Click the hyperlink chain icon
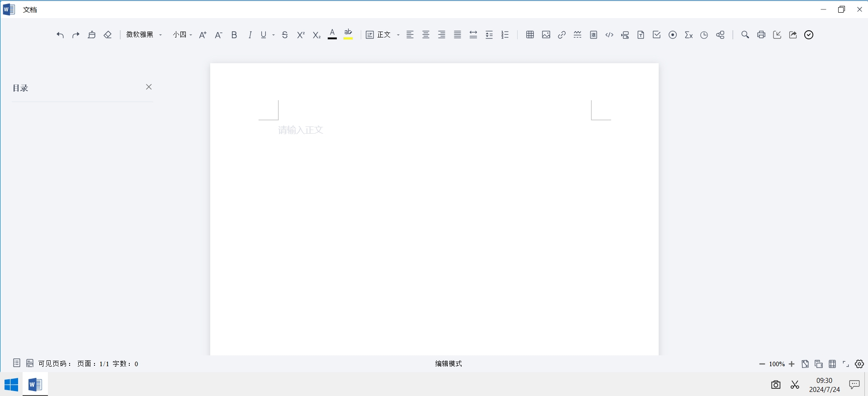Screen dimensions: 868x396 562,35
